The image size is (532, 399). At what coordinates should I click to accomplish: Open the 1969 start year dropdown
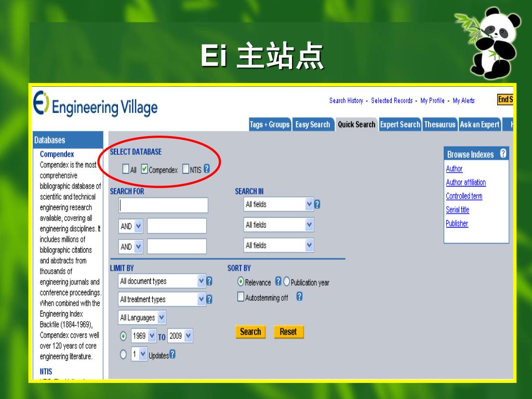143,336
